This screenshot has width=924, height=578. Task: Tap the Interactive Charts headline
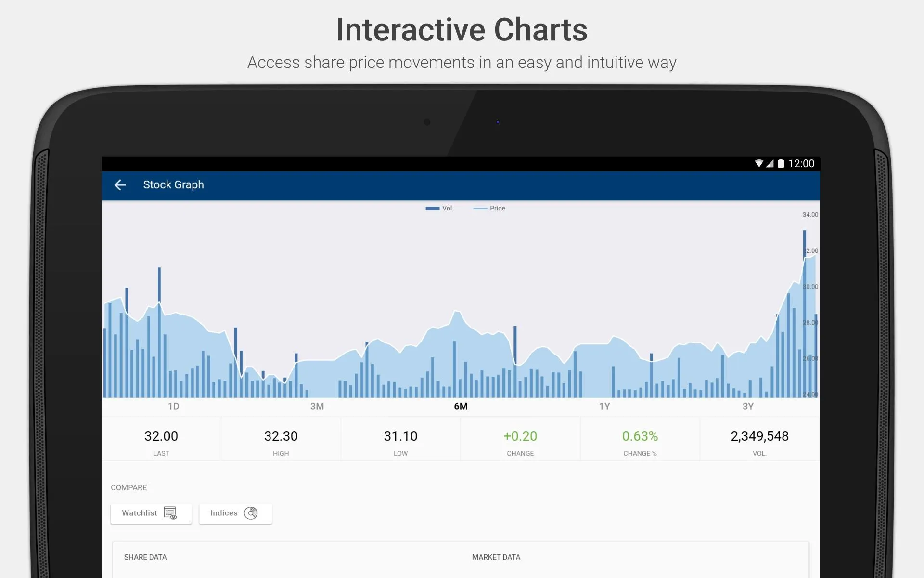[462, 30]
